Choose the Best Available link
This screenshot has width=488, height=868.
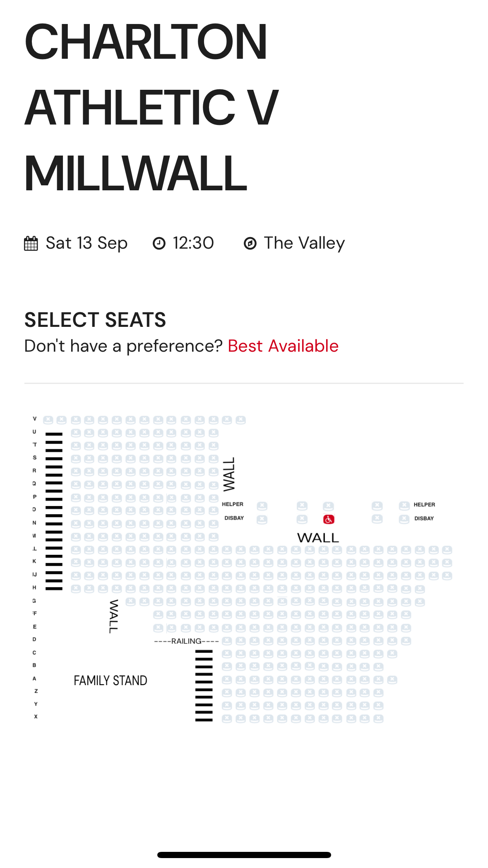coord(283,346)
